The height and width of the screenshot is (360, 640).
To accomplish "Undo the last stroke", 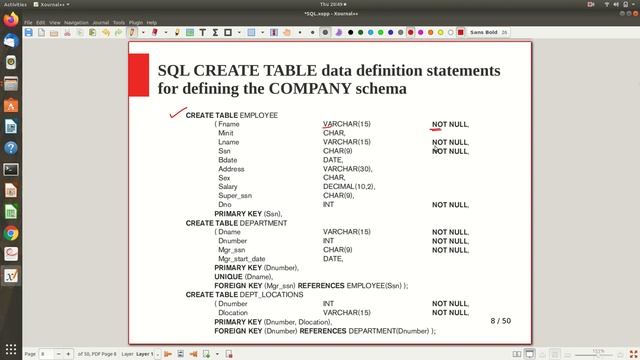I will coord(106,32).
